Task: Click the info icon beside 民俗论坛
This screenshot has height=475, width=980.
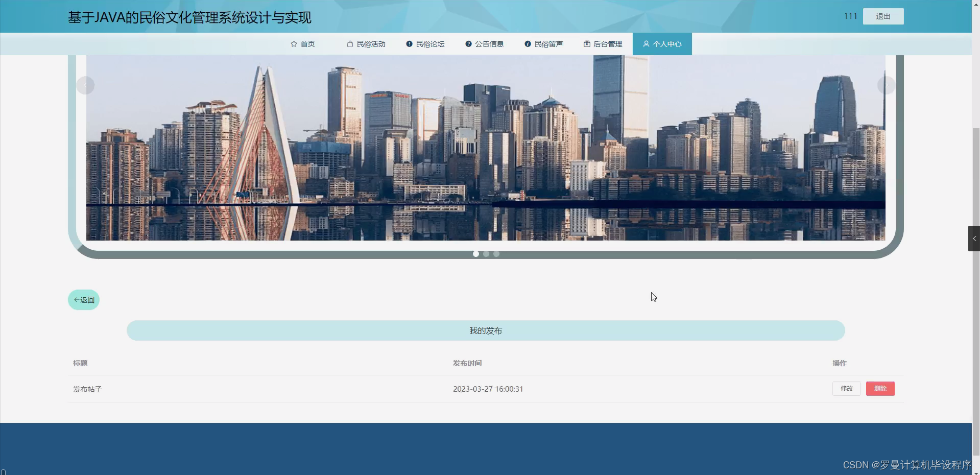Action: (409, 44)
